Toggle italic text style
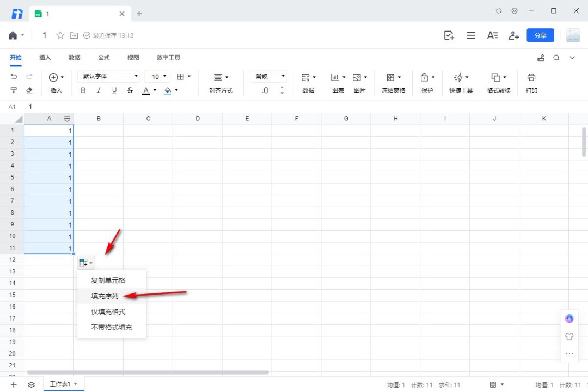Image resolution: width=588 pixels, height=392 pixels. tap(99, 90)
